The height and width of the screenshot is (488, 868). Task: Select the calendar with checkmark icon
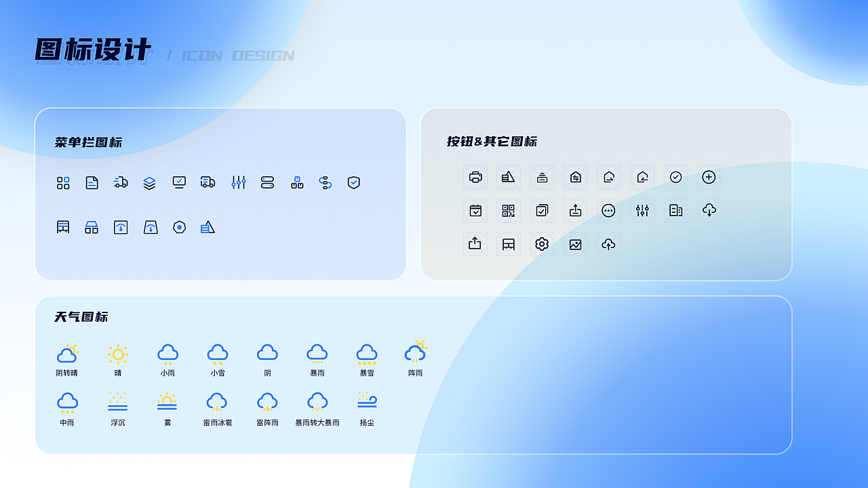click(x=475, y=210)
